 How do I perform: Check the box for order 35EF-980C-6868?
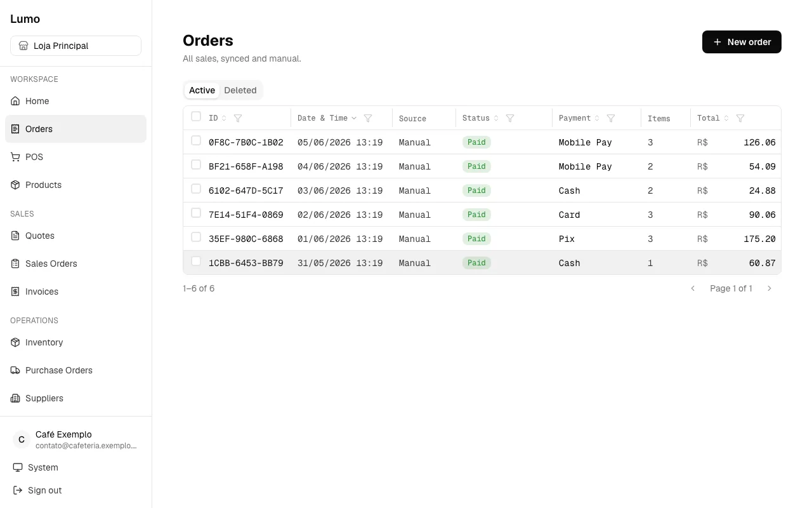pyautogui.click(x=196, y=237)
